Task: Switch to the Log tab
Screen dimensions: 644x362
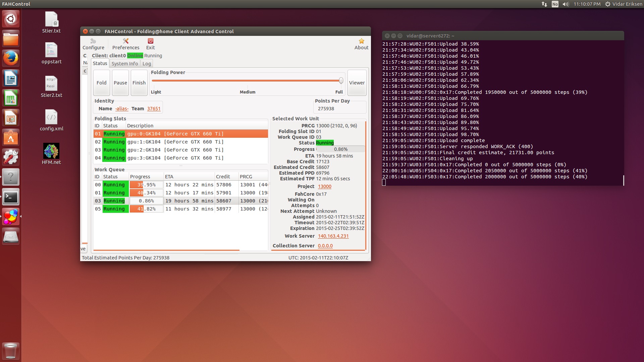Action: (147, 64)
